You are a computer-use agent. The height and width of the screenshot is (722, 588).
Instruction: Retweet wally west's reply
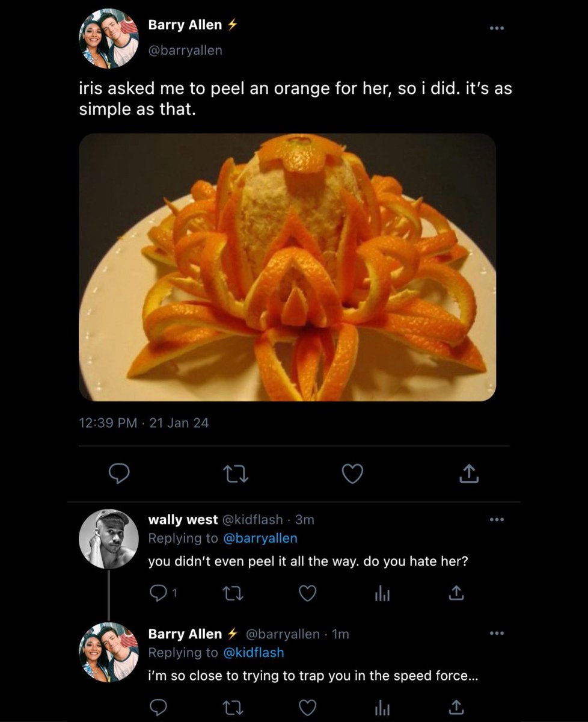[x=232, y=593]
